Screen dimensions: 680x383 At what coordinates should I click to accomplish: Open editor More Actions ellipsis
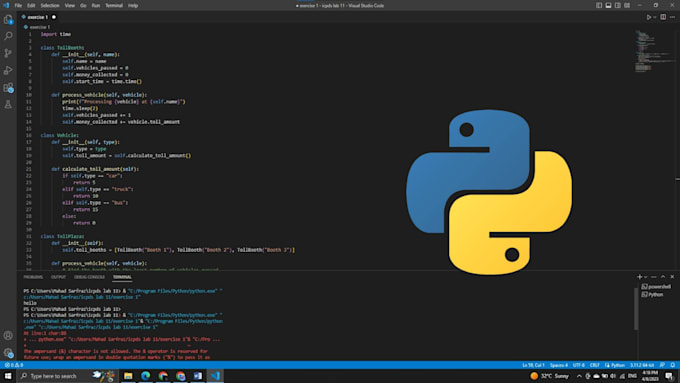(672, 17)
